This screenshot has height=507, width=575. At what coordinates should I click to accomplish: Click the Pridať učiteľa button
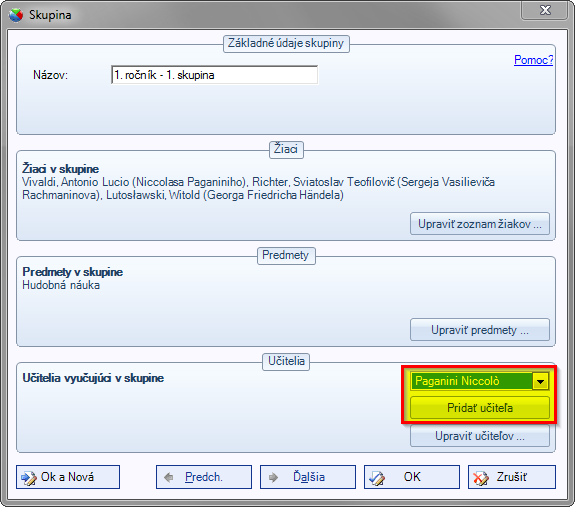(x=480, y=408)
